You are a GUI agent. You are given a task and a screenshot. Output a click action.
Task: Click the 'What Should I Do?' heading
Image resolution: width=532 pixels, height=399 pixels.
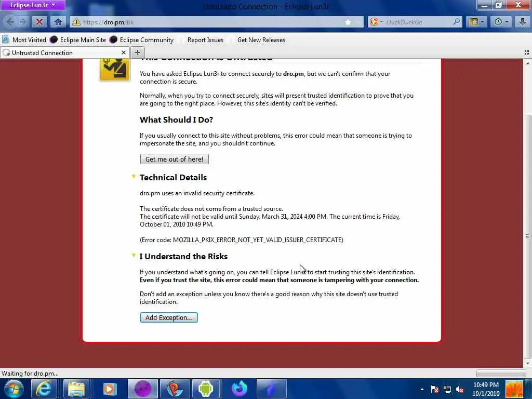(x=177, y=120)
